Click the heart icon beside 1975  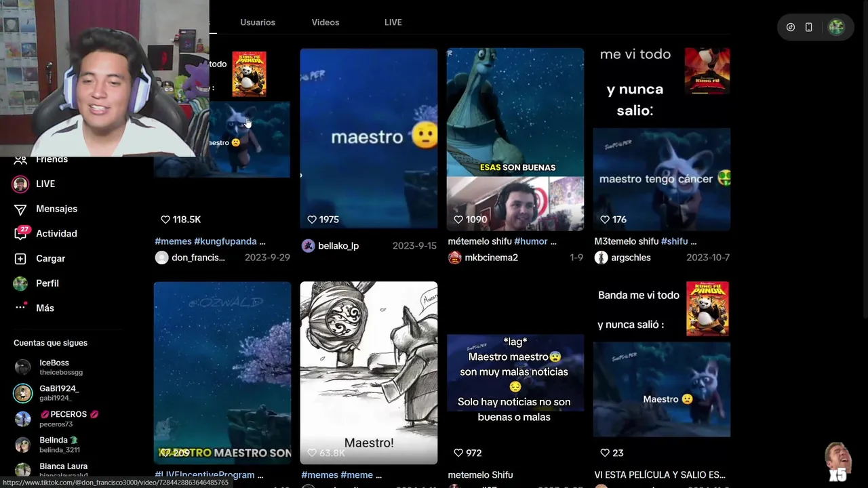[x=311, y=220]
